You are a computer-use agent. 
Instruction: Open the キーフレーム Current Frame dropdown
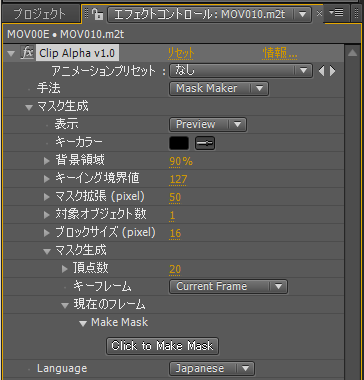point(228,287)
